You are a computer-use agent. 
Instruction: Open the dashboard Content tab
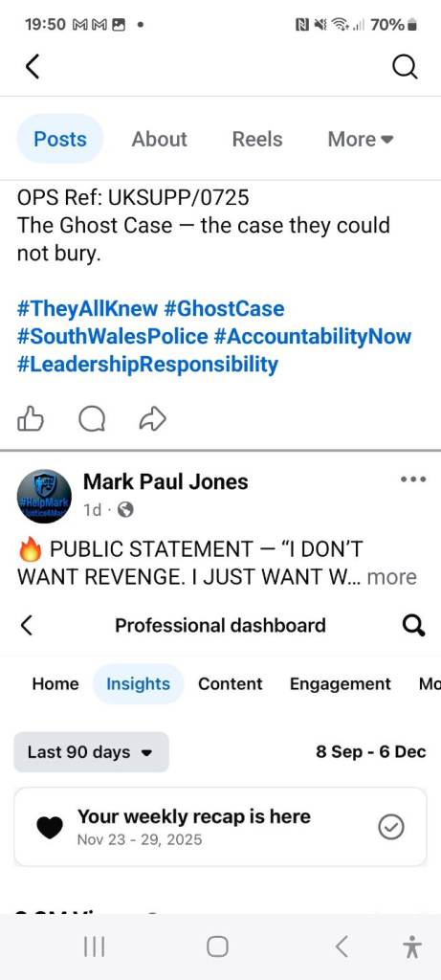pos(231,683)
